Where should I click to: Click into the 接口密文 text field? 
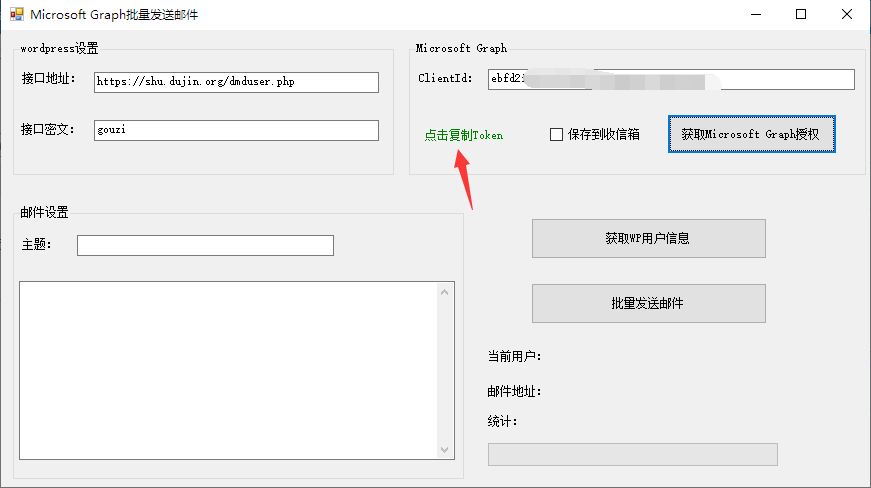(236, 130)
